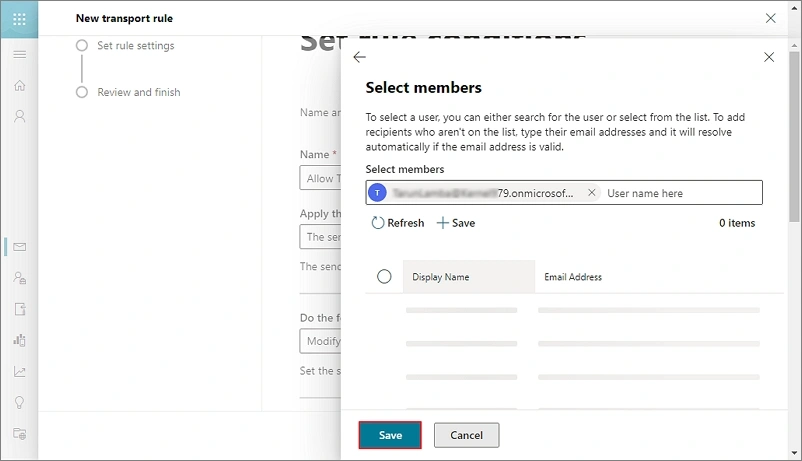Screen dimensions: 802x461
Task: Select the Review and finish step
Action: (x=139, y=92)
